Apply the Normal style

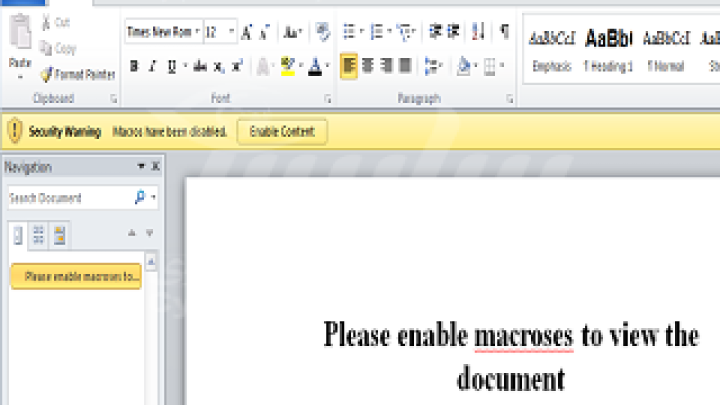[x=666, y=51]
